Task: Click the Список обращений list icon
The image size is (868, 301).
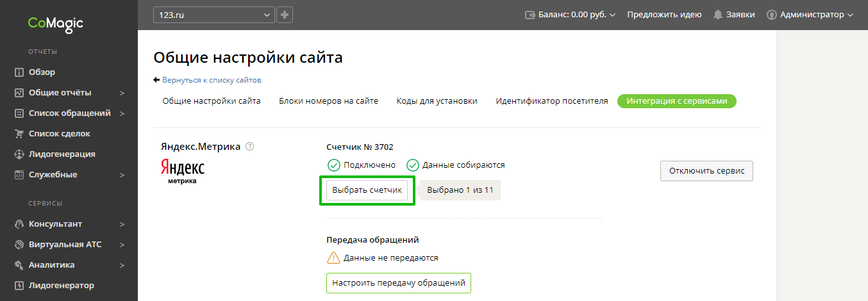Action: tap(19, 113)
